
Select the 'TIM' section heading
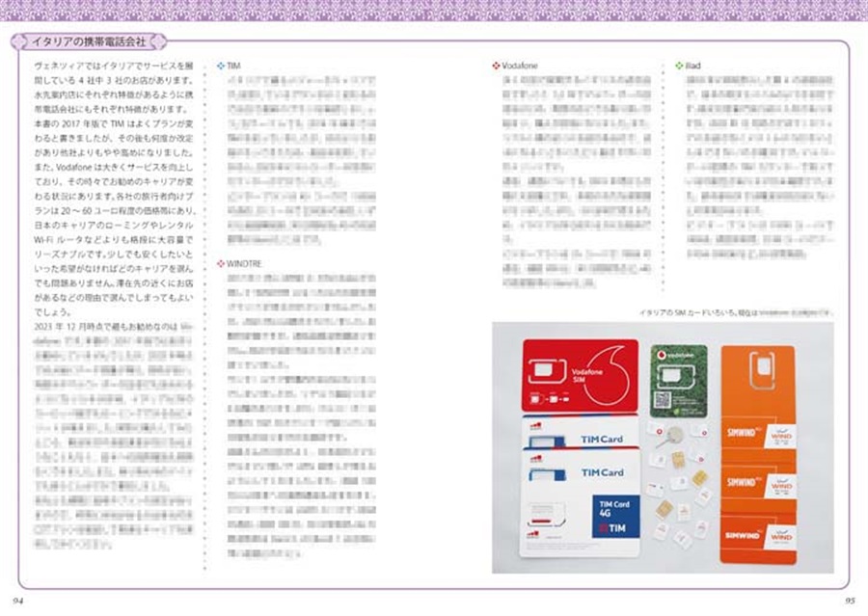(x=233, y=66)
